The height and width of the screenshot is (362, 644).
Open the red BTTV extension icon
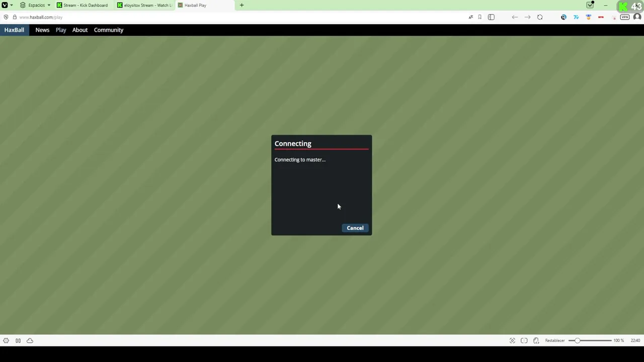601,17
